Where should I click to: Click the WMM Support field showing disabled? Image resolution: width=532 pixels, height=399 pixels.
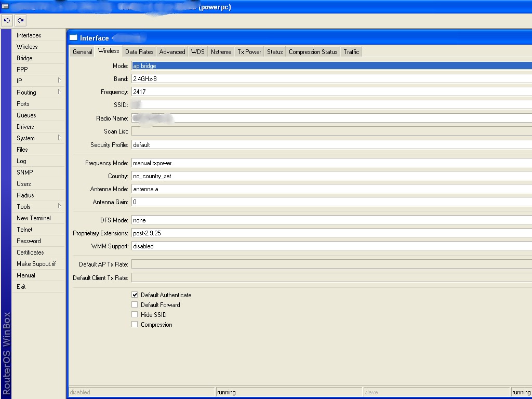(331, 246)
